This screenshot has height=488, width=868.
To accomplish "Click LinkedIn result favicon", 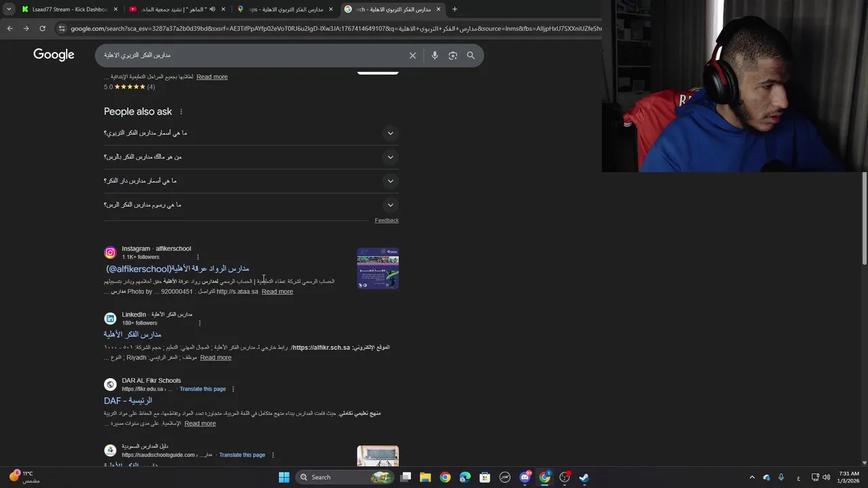I will (110, 319).
